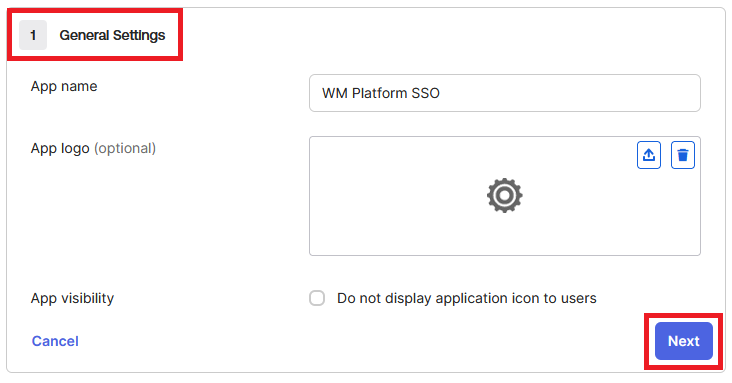Click the '(optional)' text beside App logo
Image resolution: width=732 pixels, height=383 pixels.
[125, 149]
